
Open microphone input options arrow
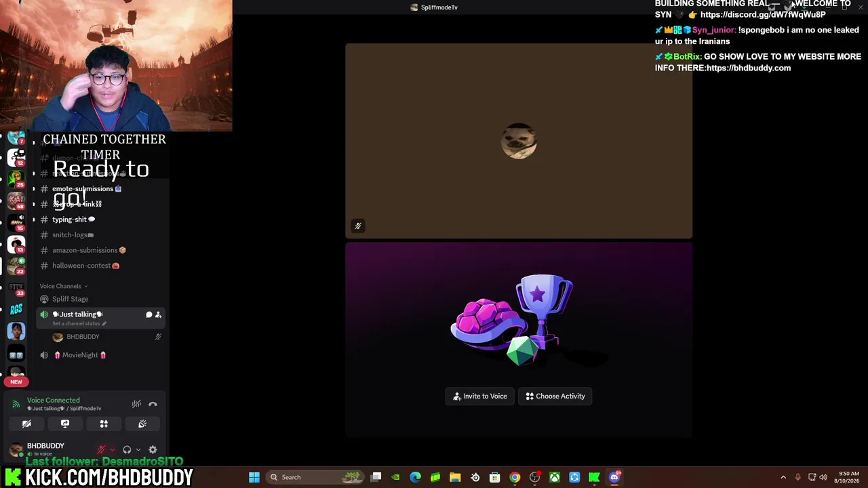112,449
